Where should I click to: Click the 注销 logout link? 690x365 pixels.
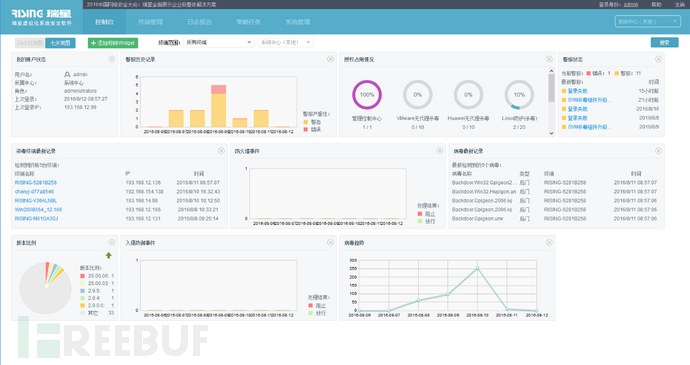tap(680, 4)
